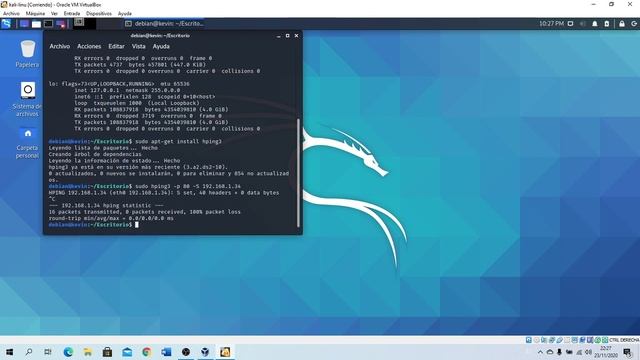Click the 'sudo apt-get install hping3' command line
This screenshot has height=360, width=640.
pyautogui.click(x=178, y=141)
